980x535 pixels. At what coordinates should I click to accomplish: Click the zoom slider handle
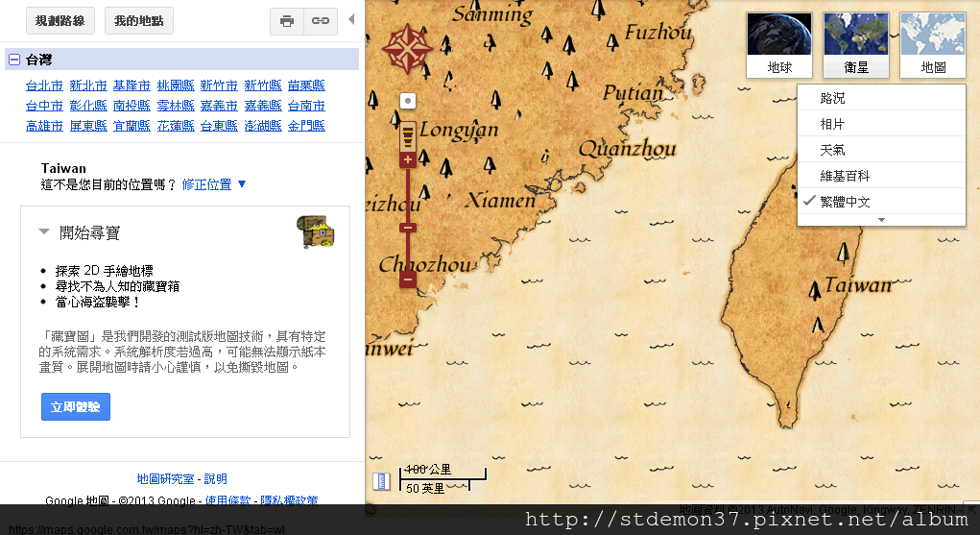click(x=408, y=228)
